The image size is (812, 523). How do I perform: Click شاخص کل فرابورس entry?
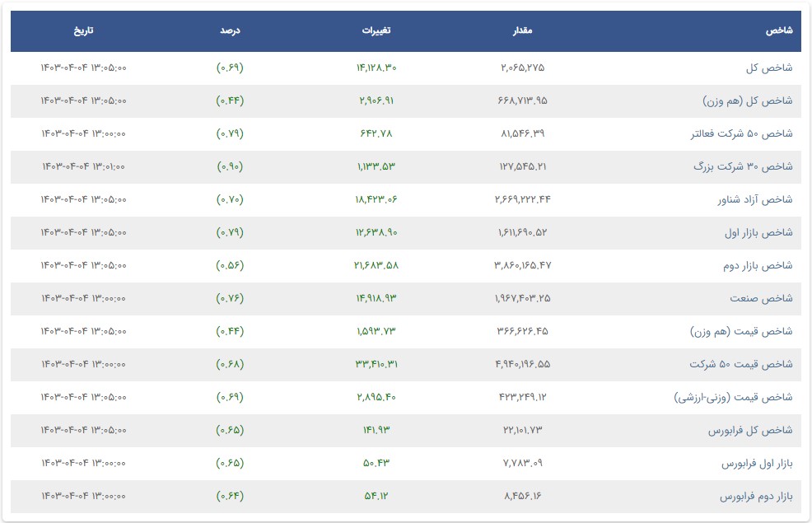point(750,430)
